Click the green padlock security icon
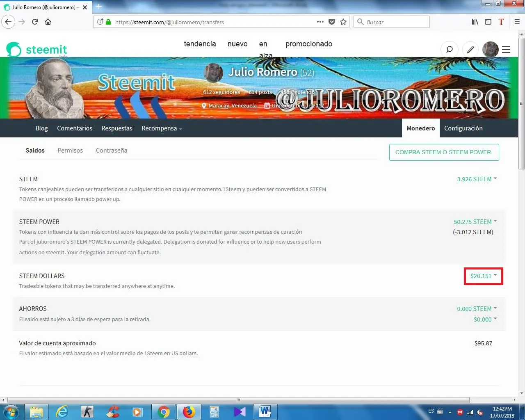Screen dimensions: 525x420 coord(108,22)
